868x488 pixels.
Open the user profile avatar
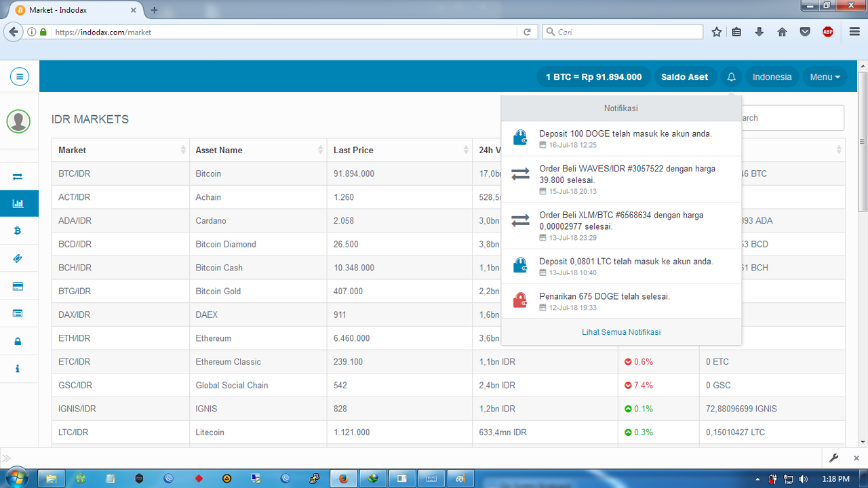point(18,121)
